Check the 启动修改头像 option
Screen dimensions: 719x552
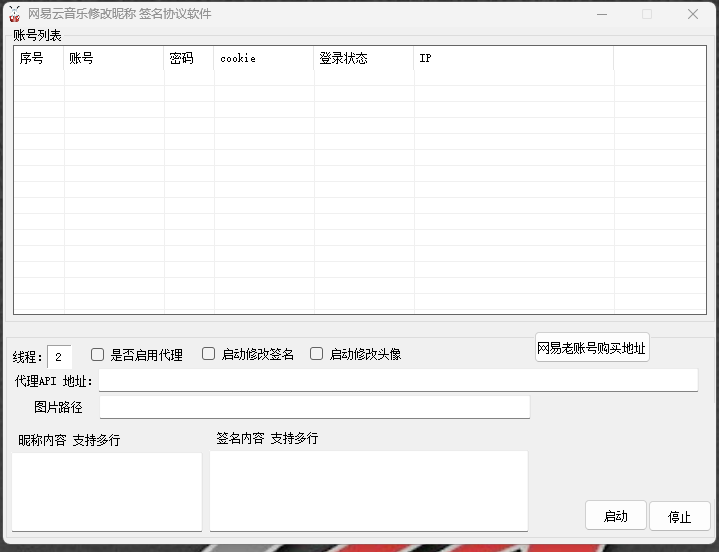point(317,354)
